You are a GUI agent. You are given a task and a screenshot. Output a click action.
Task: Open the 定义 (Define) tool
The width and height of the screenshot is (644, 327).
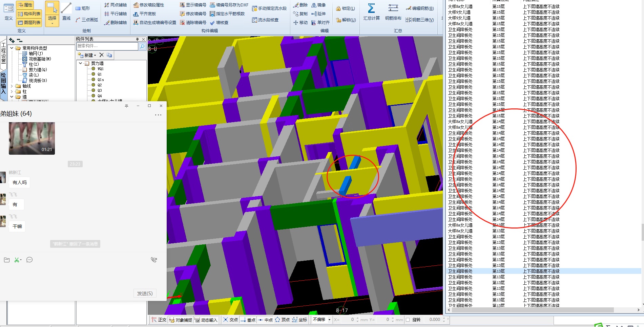(x=8, y=12)
